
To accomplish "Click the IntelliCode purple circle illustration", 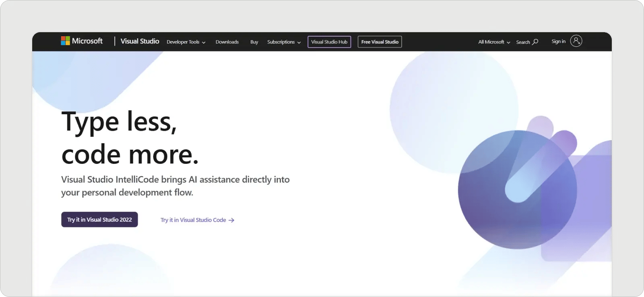I will click(517, 190).
